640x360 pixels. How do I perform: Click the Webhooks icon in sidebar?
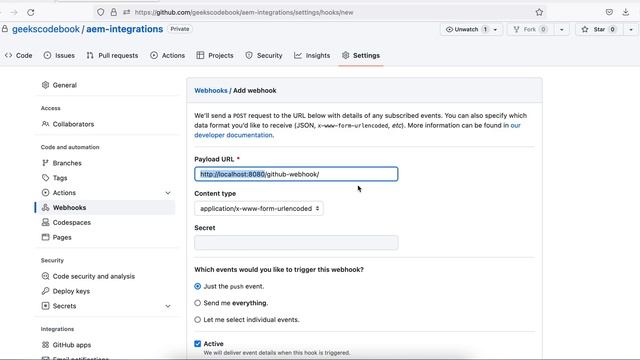[x=45, y=207]
